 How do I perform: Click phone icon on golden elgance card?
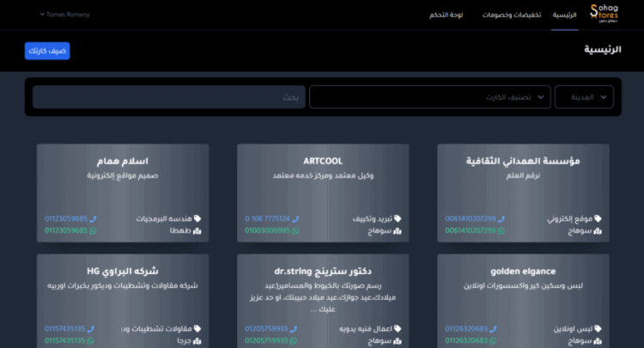[x=493, y=329]
